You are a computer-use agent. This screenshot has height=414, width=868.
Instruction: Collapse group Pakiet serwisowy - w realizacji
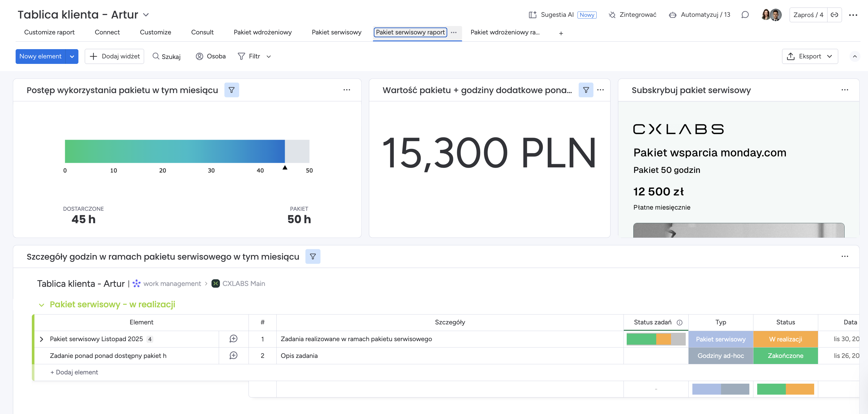(41, 305)
